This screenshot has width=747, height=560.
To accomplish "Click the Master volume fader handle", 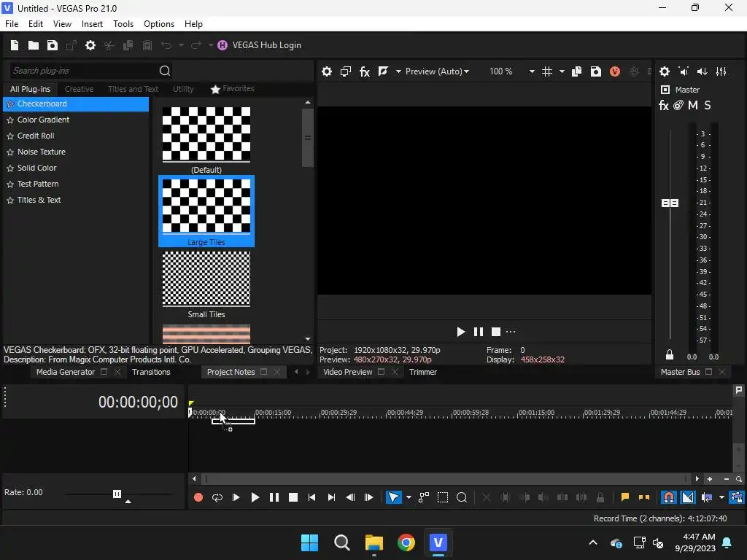I will (670, 203).
